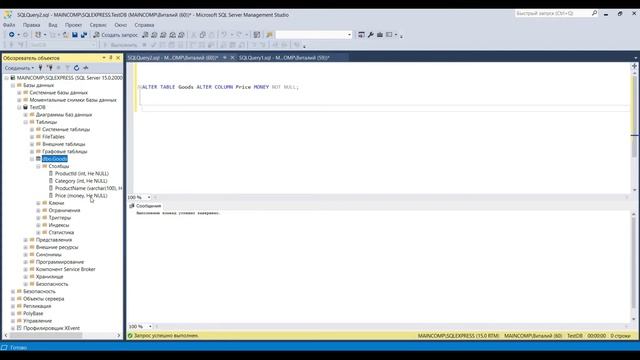Expand Системные базы данных node
Image resolution: width=640 pixels, height=360 pixels.
pyautogui.click(x=19, y=93)
